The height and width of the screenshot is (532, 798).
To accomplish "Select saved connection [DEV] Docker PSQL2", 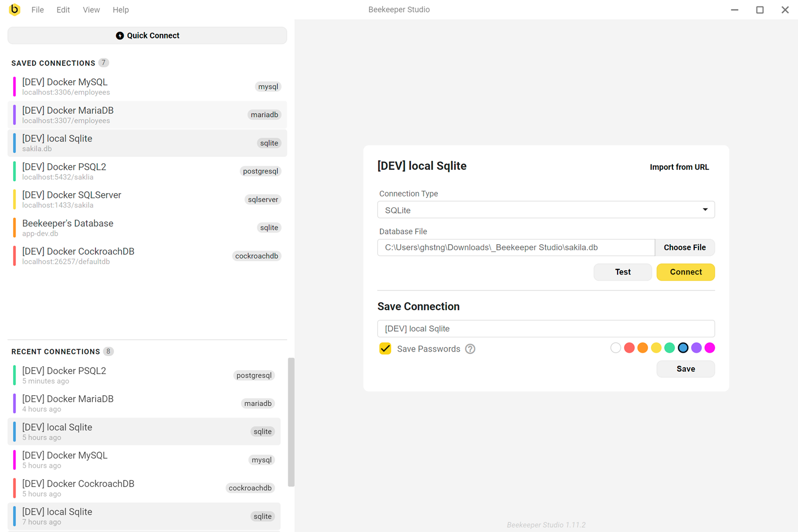I will tap(147, 171).
